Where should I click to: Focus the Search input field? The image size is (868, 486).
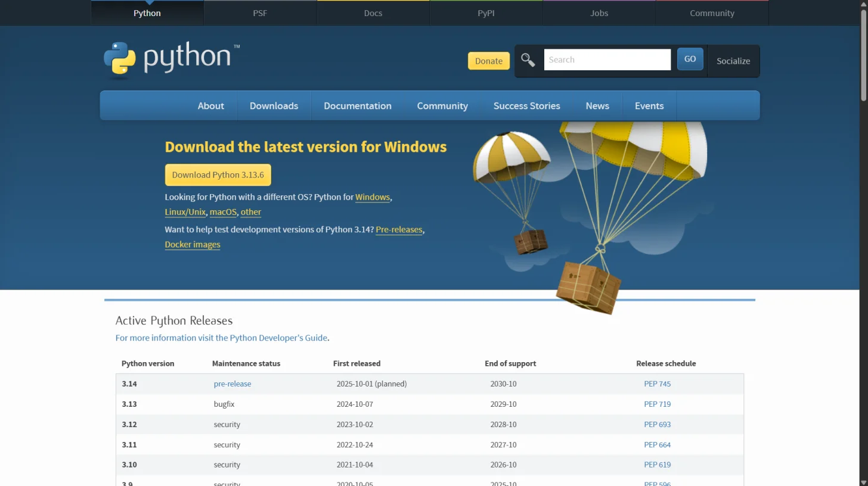pyautogui.click(x=607, y=60)
